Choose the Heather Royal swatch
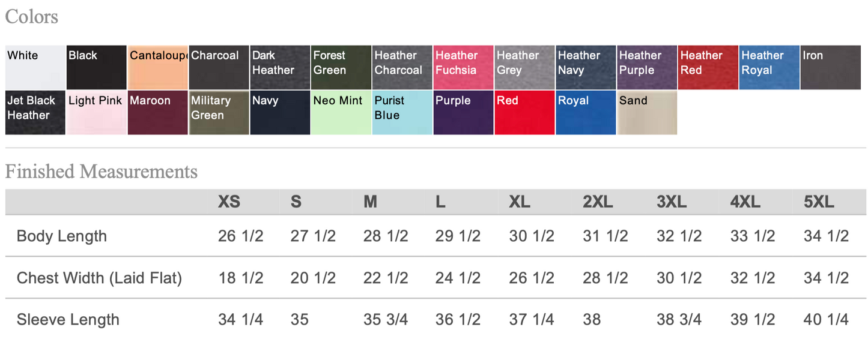This screenshot has width=868, height=342. click(x=769, y=68)
